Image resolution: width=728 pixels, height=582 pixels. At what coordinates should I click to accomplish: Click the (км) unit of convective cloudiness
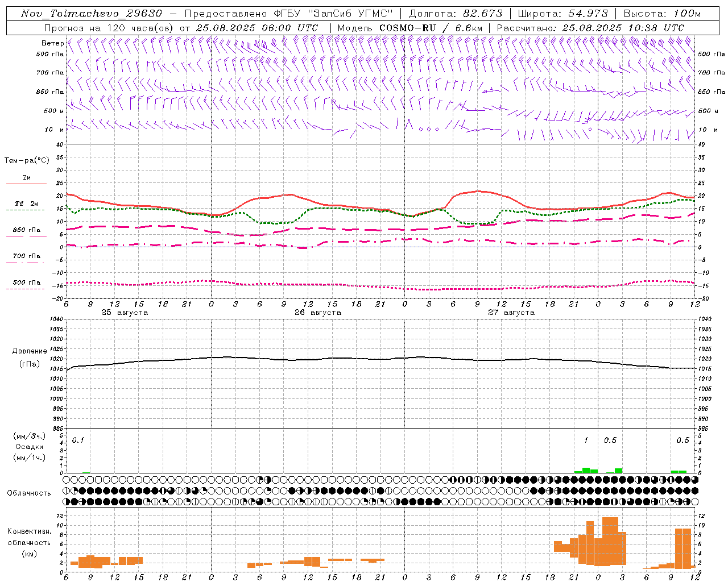29,554
